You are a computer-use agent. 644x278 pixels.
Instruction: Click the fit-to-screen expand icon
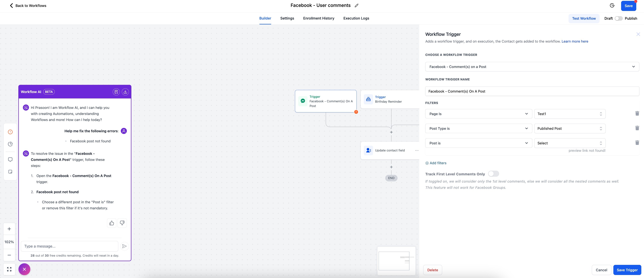(x=9, y=269)
